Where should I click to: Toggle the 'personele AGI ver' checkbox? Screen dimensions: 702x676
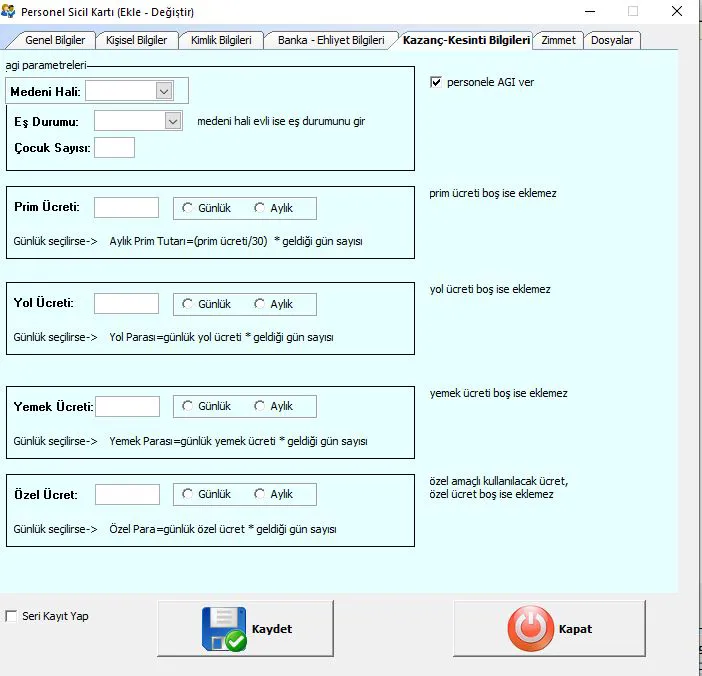coord(435,82)
